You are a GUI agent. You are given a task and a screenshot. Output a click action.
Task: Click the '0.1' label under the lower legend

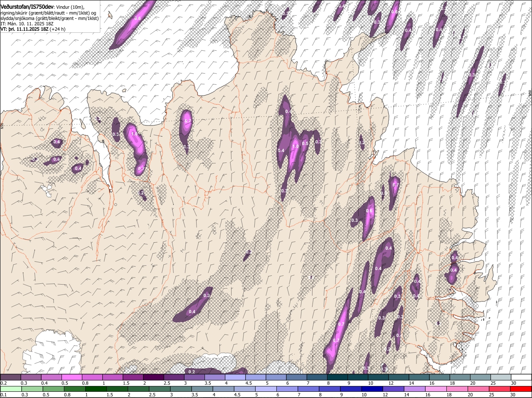4,395
